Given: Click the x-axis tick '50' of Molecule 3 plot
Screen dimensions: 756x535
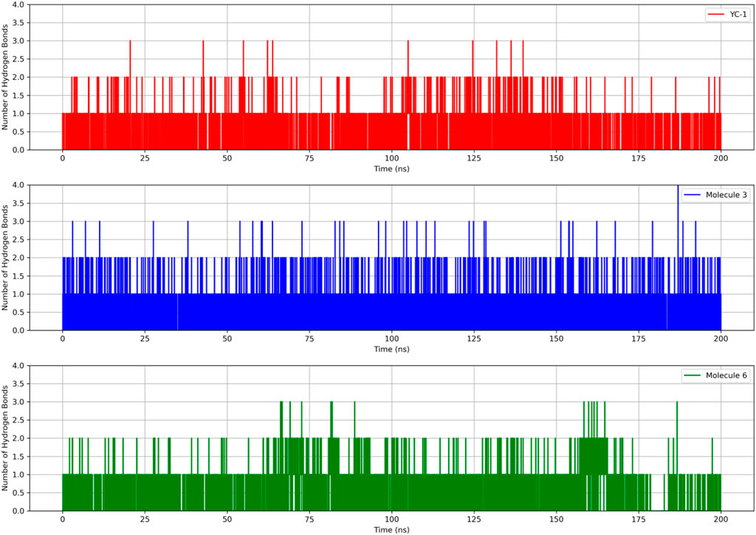Looking at the screenshot, I should click(227, 338).
